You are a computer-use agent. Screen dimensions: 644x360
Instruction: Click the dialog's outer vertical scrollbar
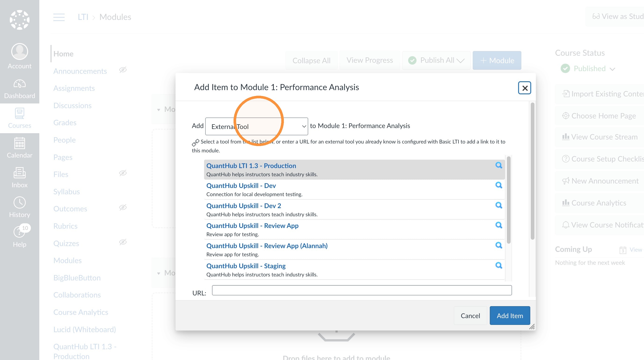coord(533,171)
